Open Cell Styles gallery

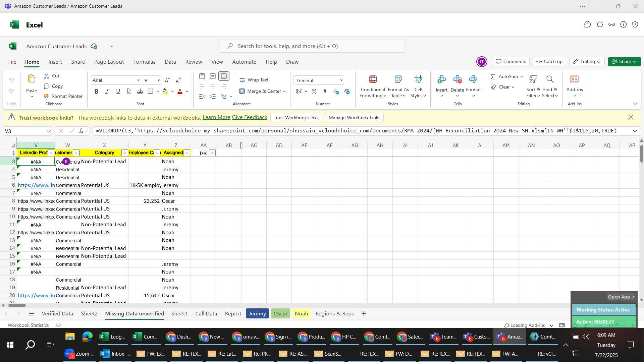pos(418,86)
